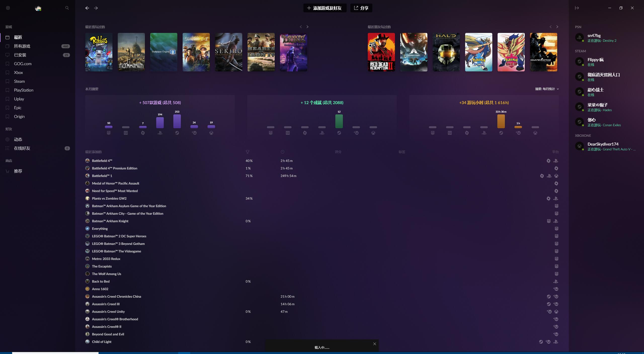Open Metro: 2033 Redux row
This screenshot has height=354, width=644.
click(322, 259)
